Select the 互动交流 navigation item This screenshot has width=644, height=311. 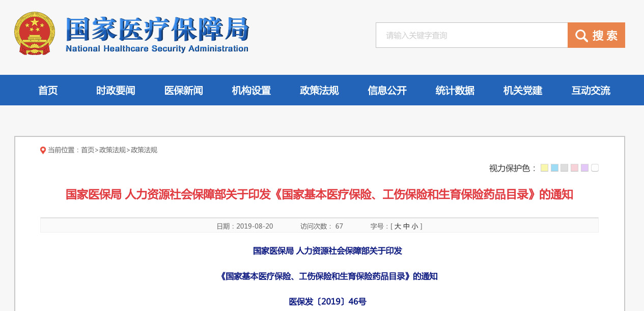coord(591,91)
